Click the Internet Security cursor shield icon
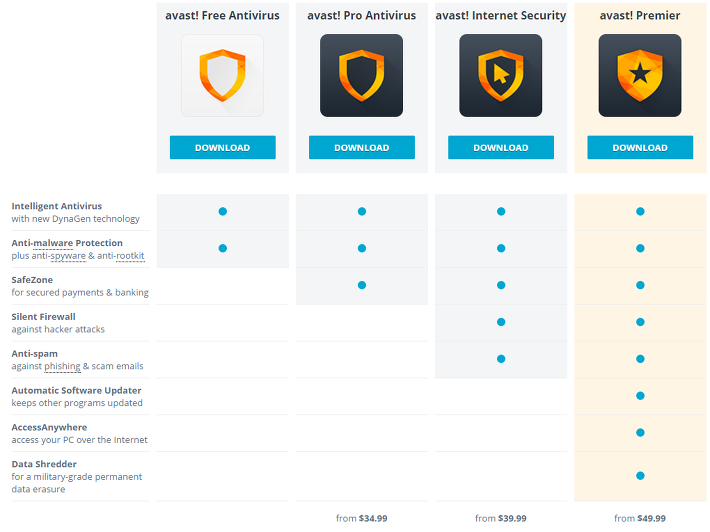This screenshot has width=710, height=532. 500,76
